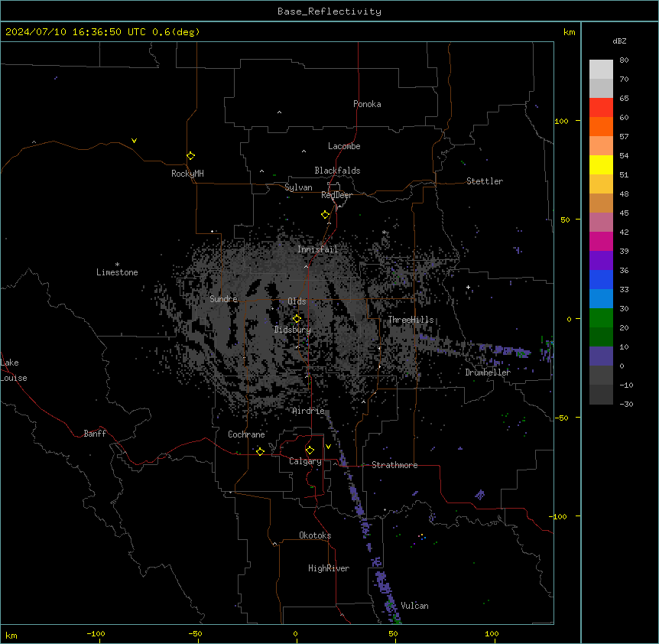Click the Drumheller city label
Viewport: 659px width, 644px height.
coord(488,372)
